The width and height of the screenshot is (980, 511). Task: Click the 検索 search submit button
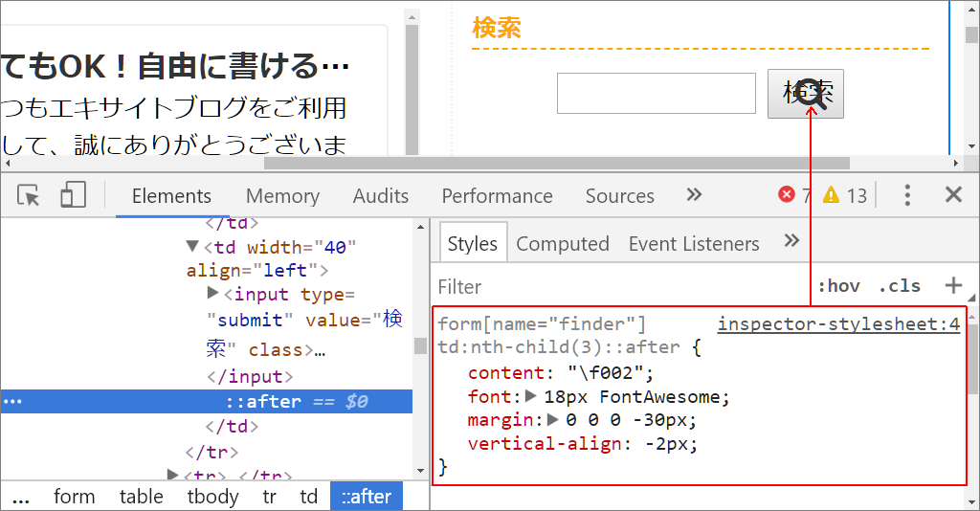pyautogui.click(x=805, y=94)
